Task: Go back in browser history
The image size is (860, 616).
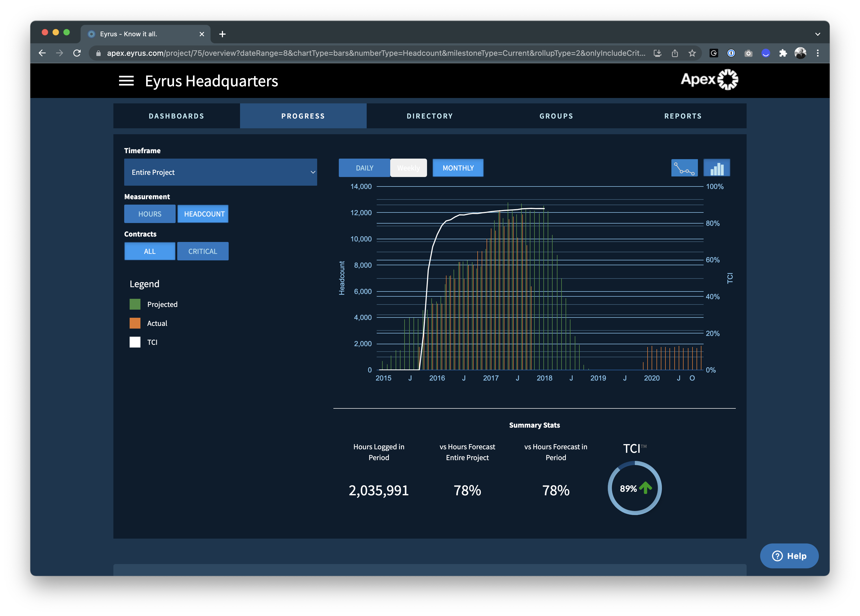Action: [42, 53]
